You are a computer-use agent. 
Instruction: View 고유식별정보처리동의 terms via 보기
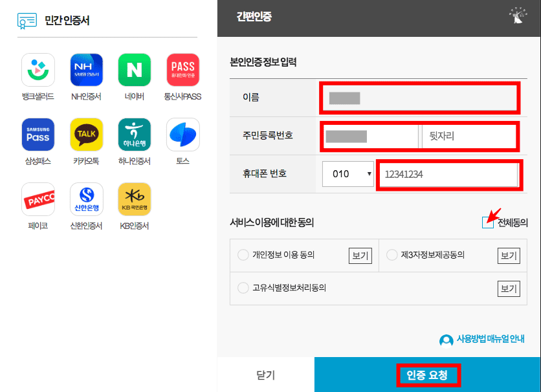pos(509,289)
